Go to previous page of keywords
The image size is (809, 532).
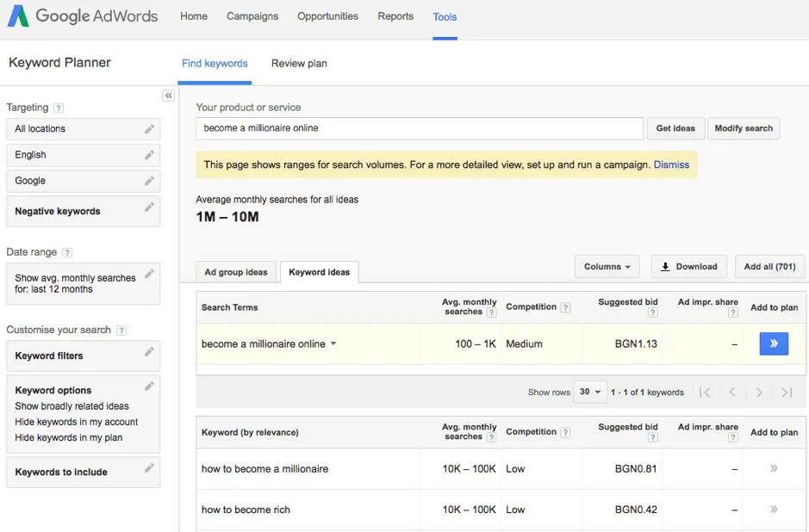click(732, 393)
